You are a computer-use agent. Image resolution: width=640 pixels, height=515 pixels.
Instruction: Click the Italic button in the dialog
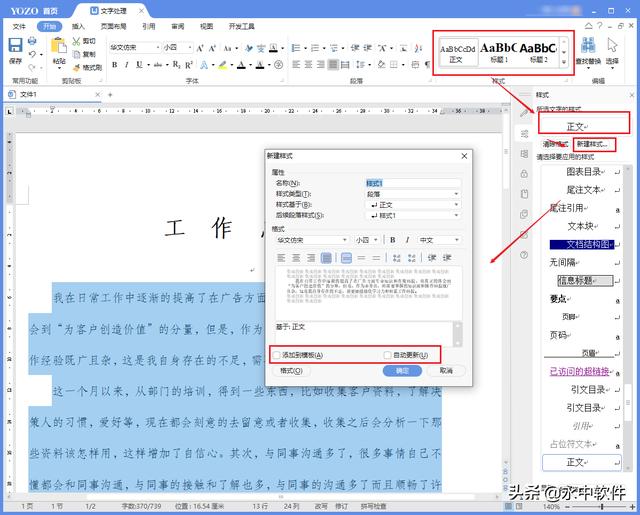pos(407,240)
